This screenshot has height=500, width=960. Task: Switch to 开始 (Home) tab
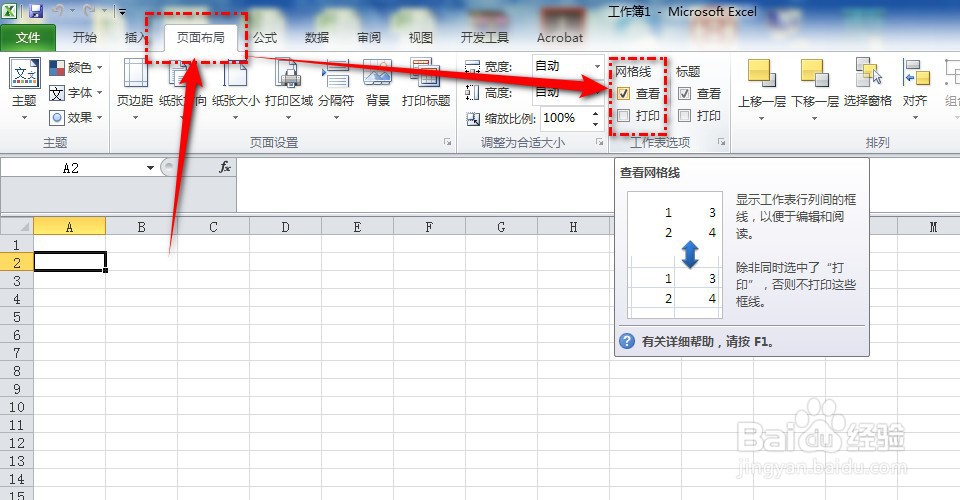point(84,37)
